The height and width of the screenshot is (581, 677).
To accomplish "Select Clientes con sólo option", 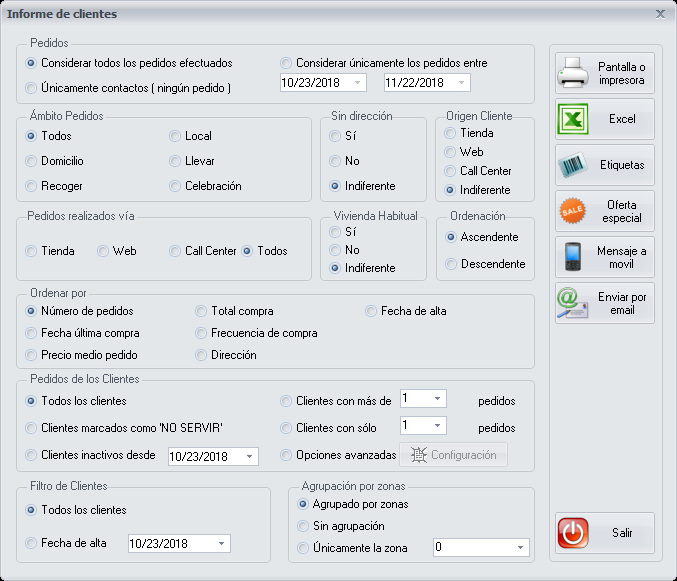I will click(x=286, y=428).
